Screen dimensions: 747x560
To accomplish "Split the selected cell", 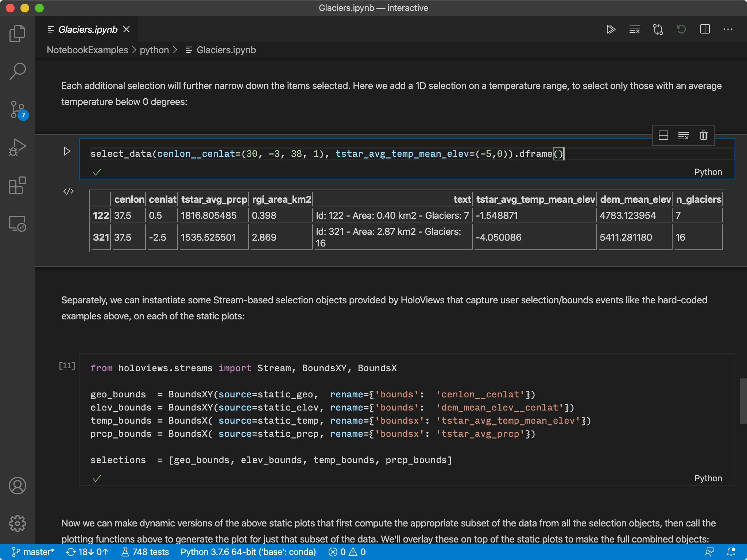I will coord(664,135).
